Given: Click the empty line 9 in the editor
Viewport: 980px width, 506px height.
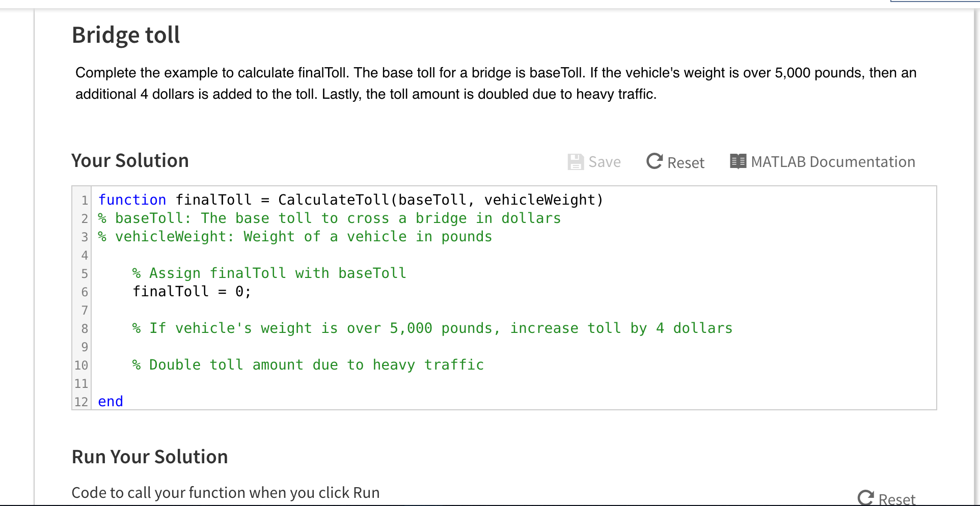Looking at the screenshot, I should click(204, 347).
